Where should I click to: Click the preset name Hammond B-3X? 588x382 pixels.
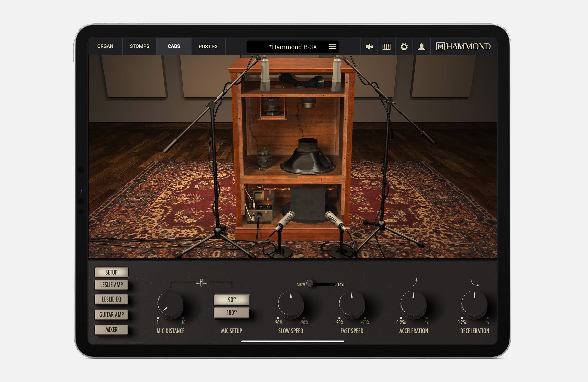point(293,47)
